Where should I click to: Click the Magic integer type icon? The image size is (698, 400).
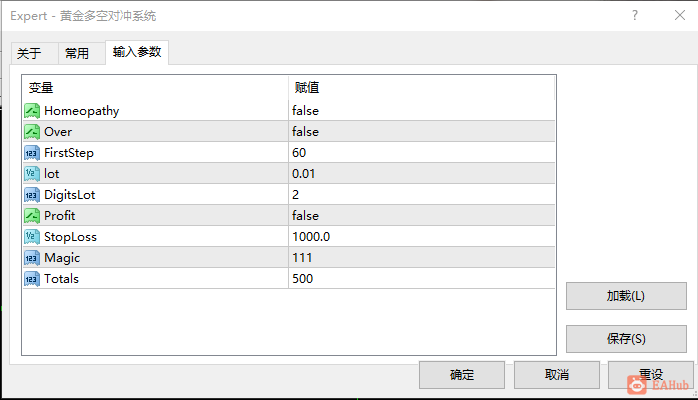32,258
